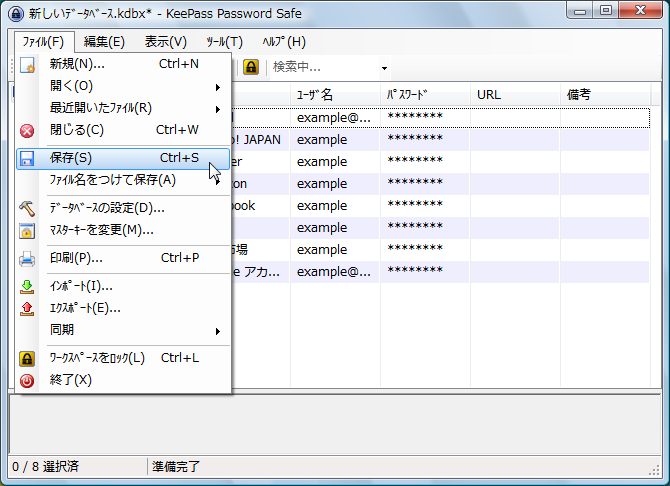Click the floppy disk save icon
This screenshot has width=670, height=486.
pos(27,159)
